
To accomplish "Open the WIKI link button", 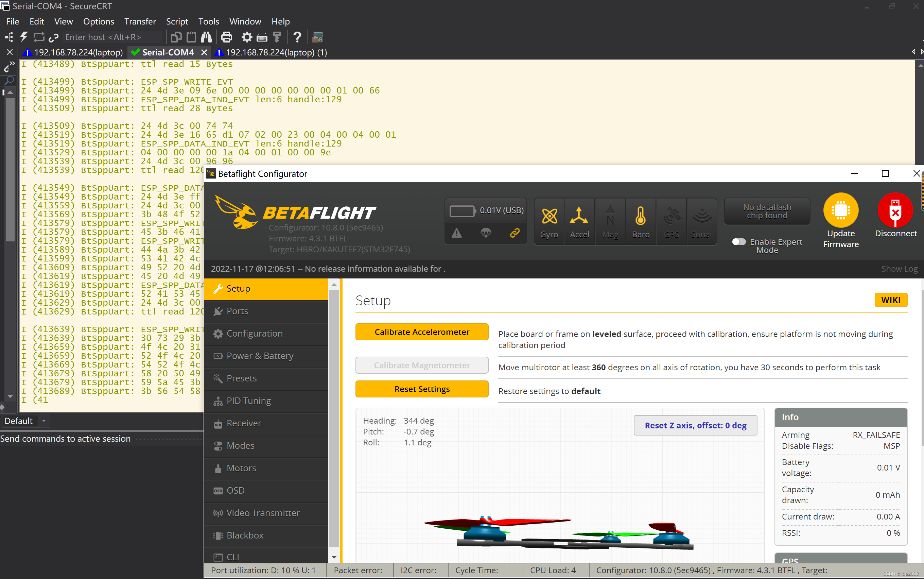I will coord(891,300).
